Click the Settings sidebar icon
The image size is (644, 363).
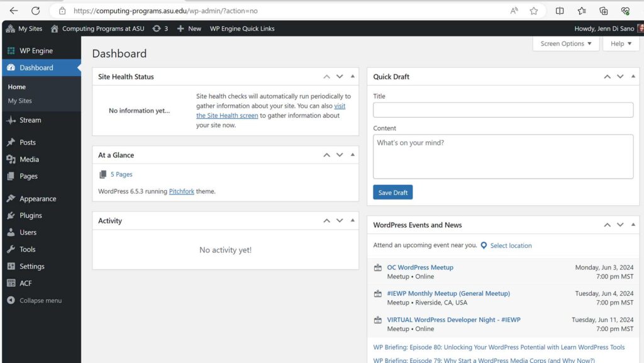(x=11, y=266)
